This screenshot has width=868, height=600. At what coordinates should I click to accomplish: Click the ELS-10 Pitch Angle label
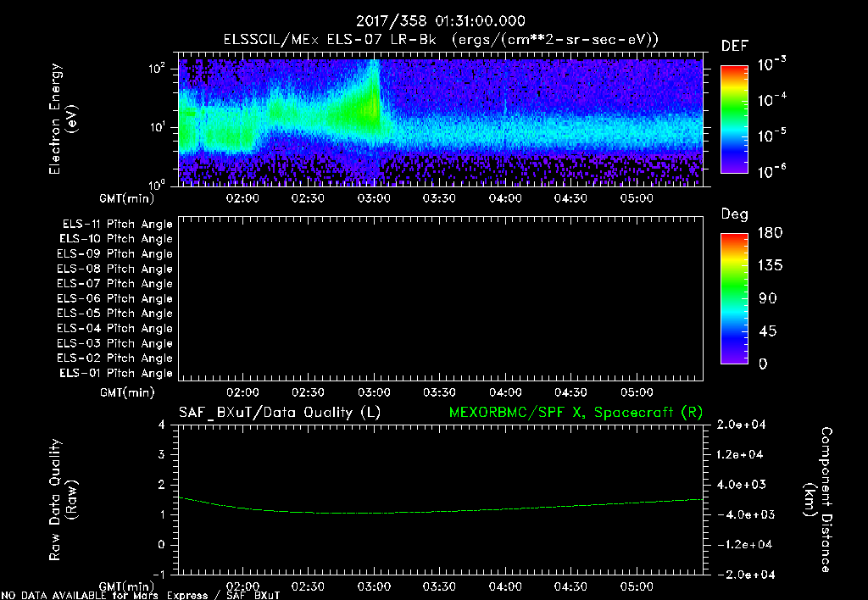(x=116, y=239)
